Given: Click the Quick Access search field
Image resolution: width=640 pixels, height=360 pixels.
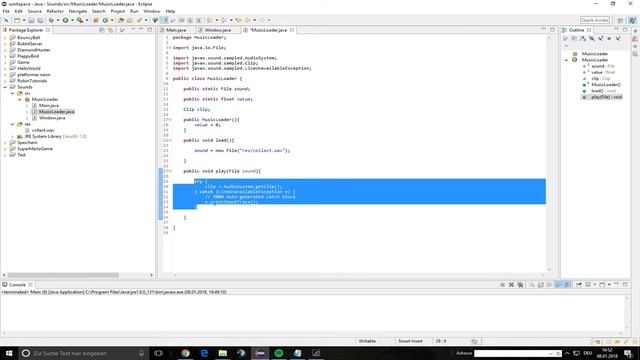Looking at the screenshot, I should (x=595, y=20).
